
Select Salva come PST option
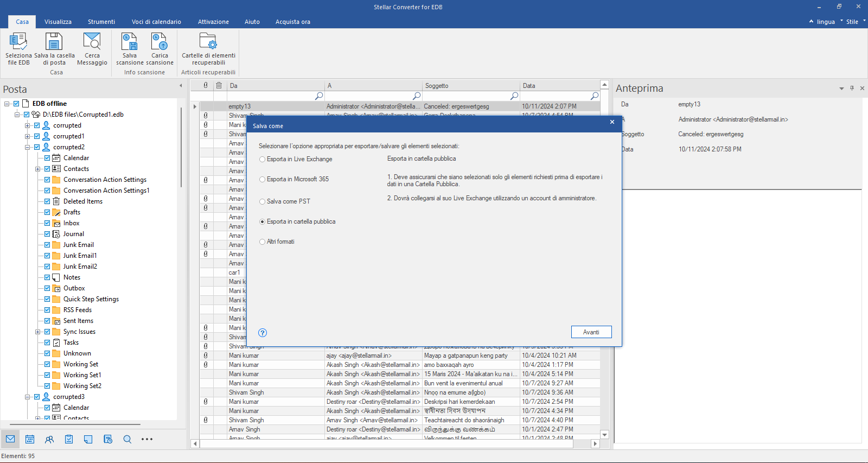point(263,202)
